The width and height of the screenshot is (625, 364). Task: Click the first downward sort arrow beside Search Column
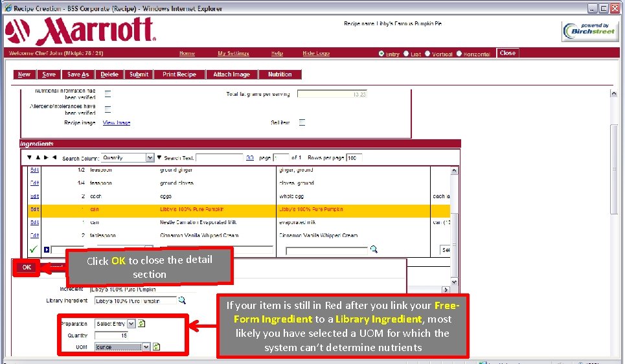click(30, 157)
